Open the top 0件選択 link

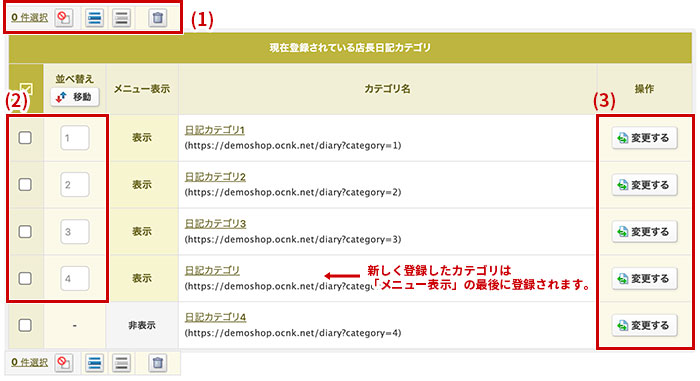pos(29,18)
